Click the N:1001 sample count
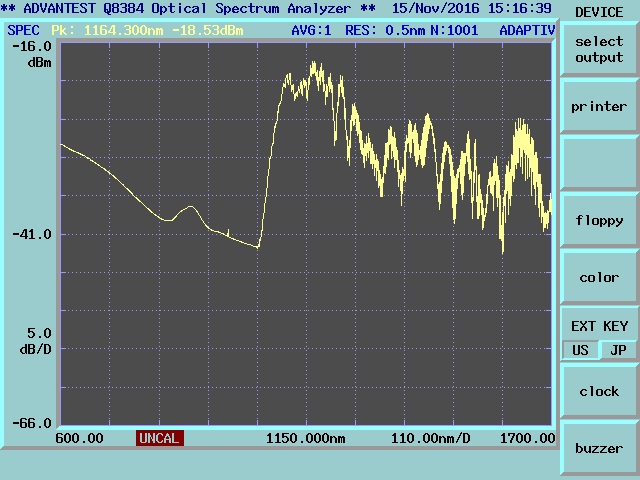 [x=454, y=30]
